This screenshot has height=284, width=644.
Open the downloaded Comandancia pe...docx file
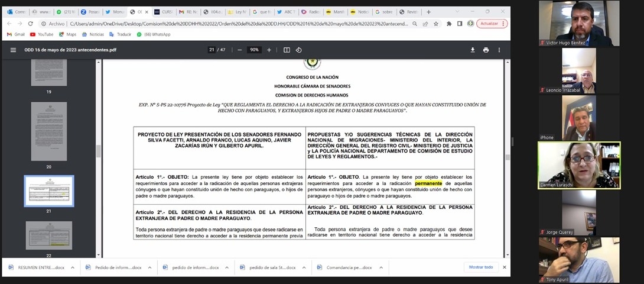[345, 267]
